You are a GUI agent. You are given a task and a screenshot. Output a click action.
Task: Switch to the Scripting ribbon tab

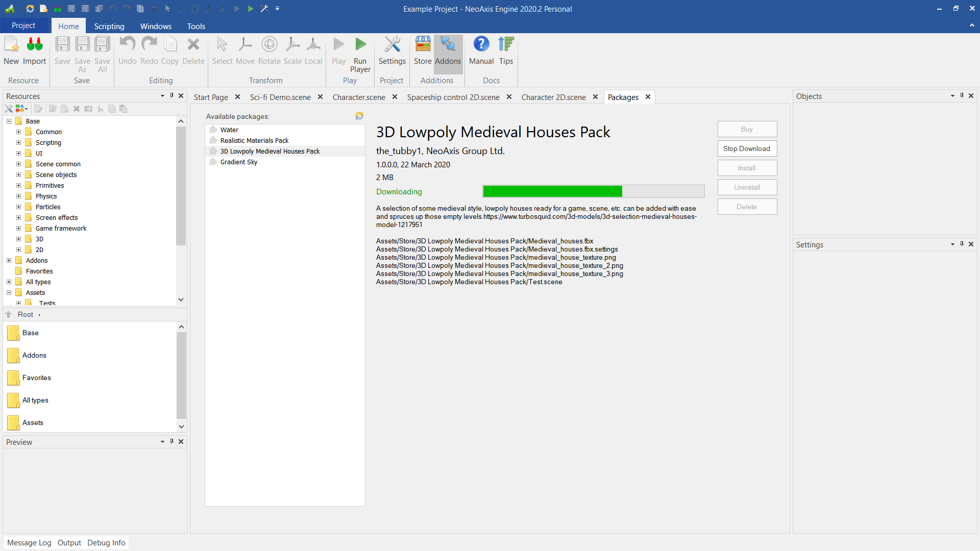pos(109,26)
